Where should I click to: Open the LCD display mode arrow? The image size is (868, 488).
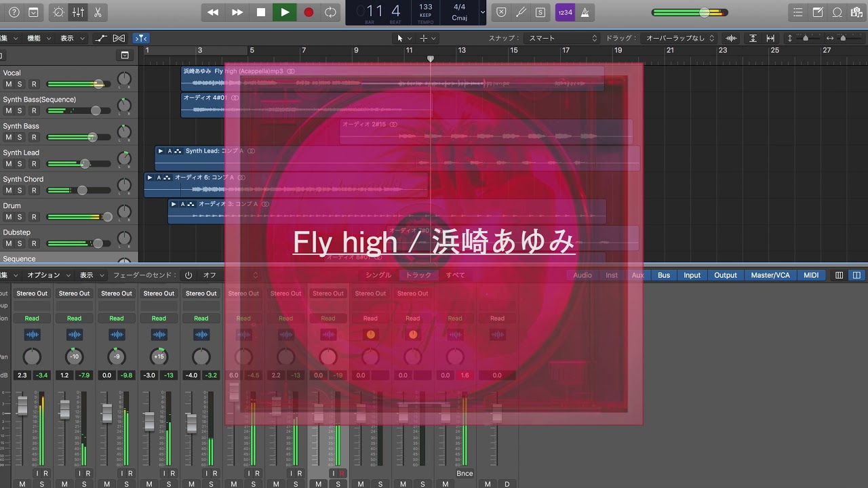click(483, 12)
